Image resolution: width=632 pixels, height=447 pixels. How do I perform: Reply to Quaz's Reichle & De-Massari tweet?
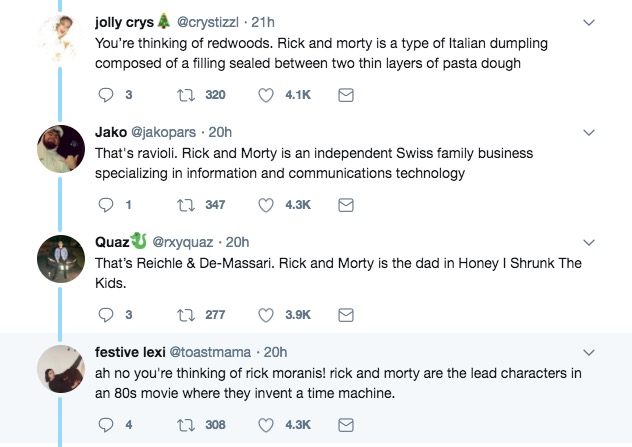pyautogui.click(x=109, y=314)
